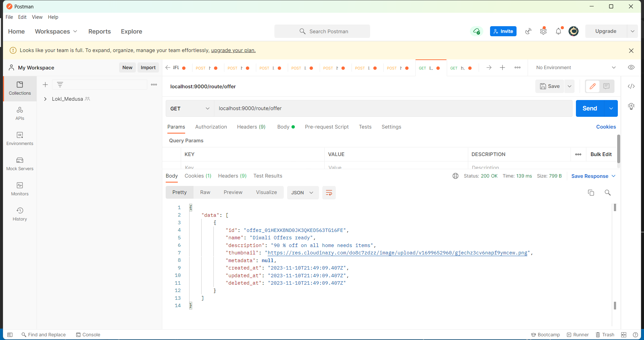
Task: Toggle the environment quick look eye
Action: click(x=631, y=67)
